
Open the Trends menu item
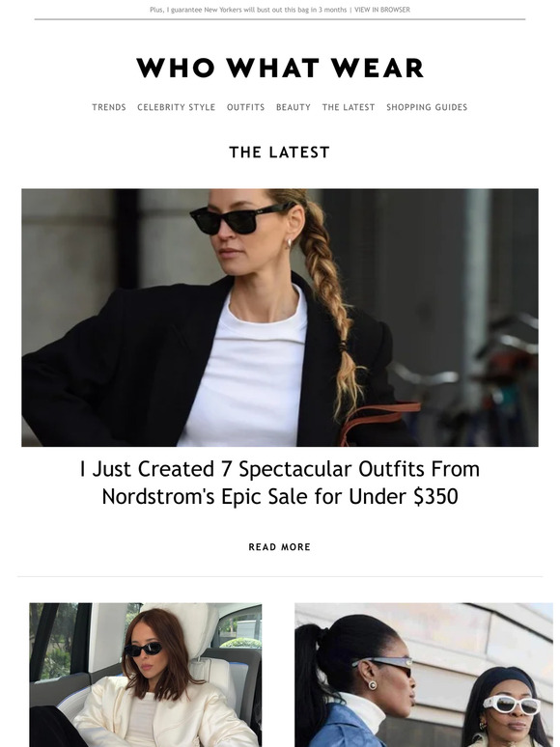coord(109,107)
